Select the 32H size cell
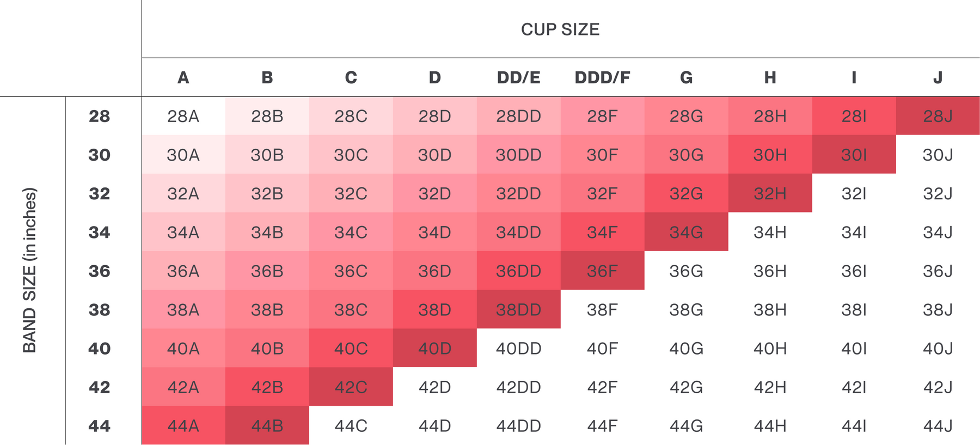Image resolution: width=980 pixels, height=445 pixels. tap(770, 193)
